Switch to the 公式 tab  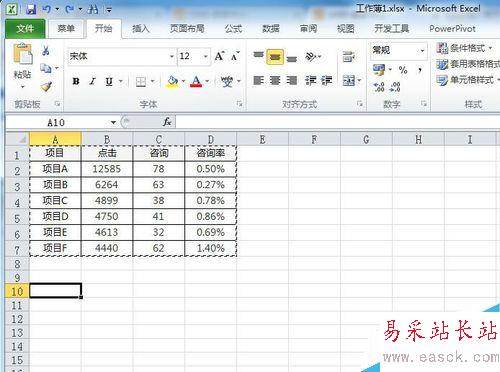click(x=233, y=29)
